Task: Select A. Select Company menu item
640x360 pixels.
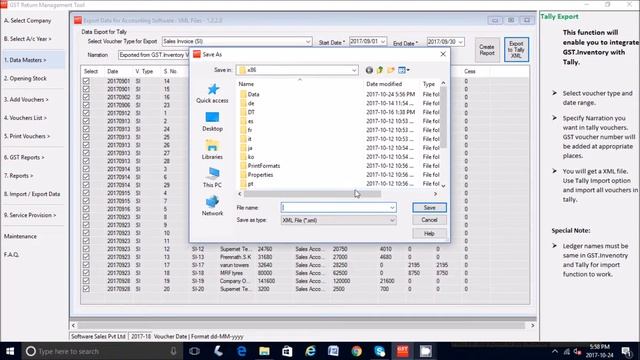Action: click(27, 20)
